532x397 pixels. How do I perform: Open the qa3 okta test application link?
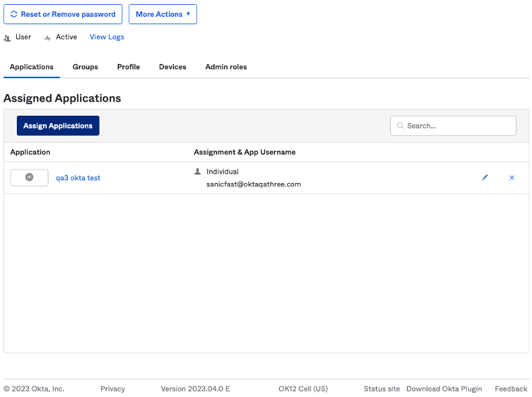tap(78, 178)
